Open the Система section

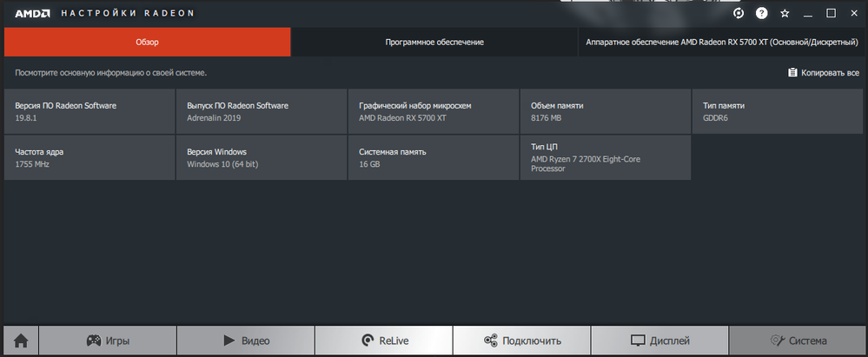click(797, 340)
